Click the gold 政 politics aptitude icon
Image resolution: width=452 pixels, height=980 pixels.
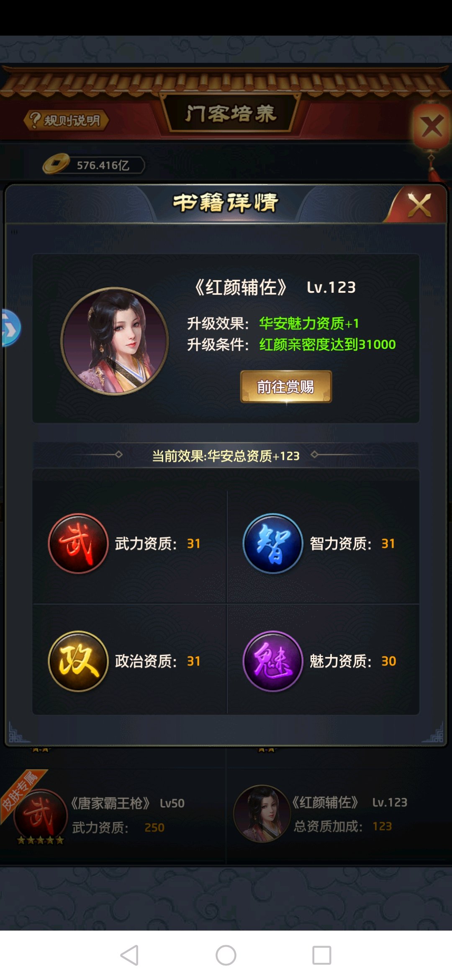click(x=78, y=661)
